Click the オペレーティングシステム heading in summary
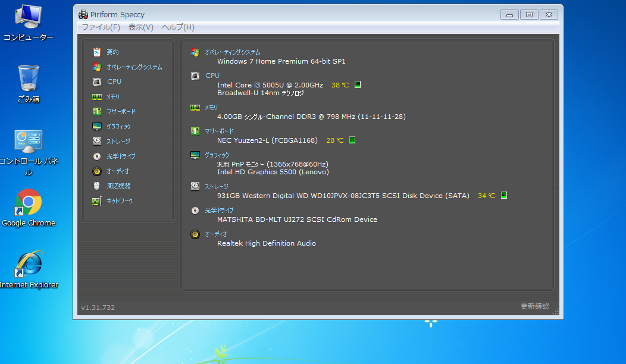The image size is (626, 364). click(x=232, y=52)
